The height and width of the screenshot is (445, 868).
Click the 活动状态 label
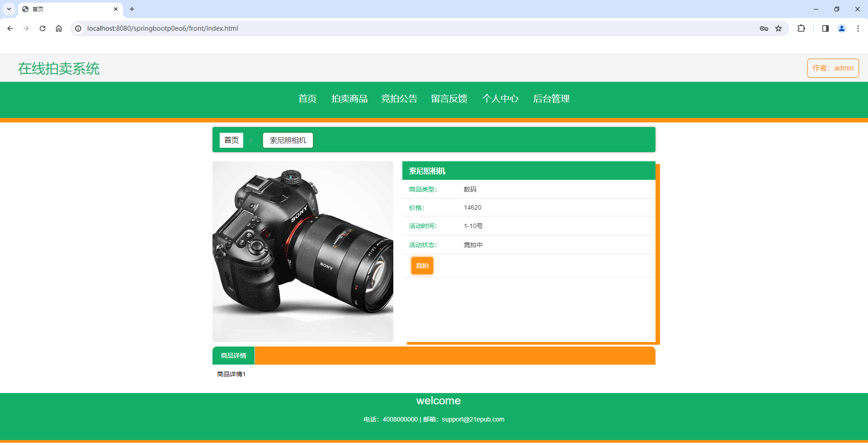pos(423,245)
